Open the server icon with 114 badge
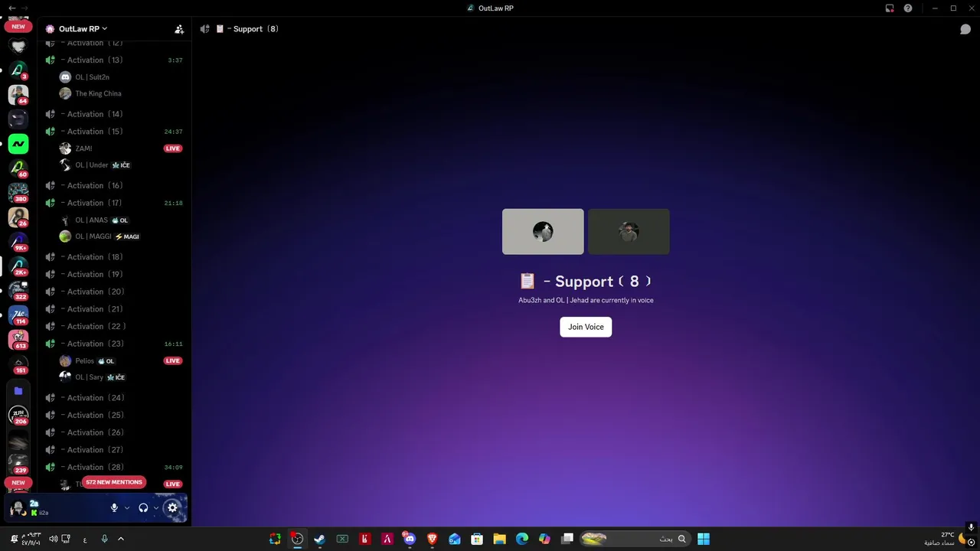The height and width of the screenshot is (551, 980). click(18, 315)
